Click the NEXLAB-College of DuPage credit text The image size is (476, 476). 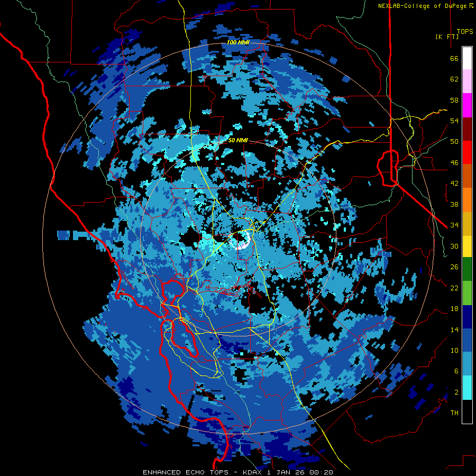[425, 6]
